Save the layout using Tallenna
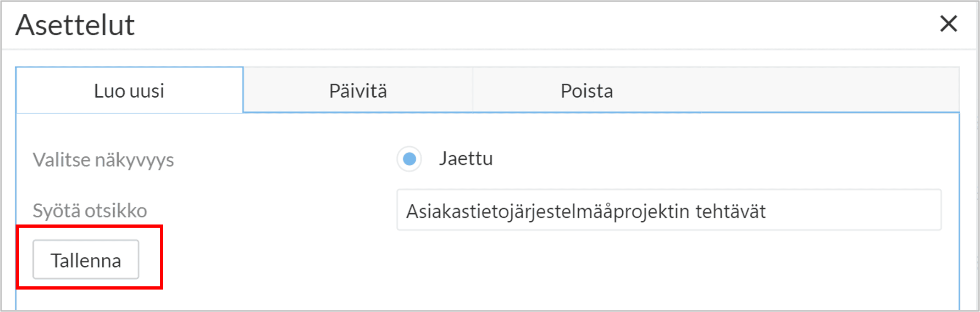The image size is (980, 312). coord(86,259)
